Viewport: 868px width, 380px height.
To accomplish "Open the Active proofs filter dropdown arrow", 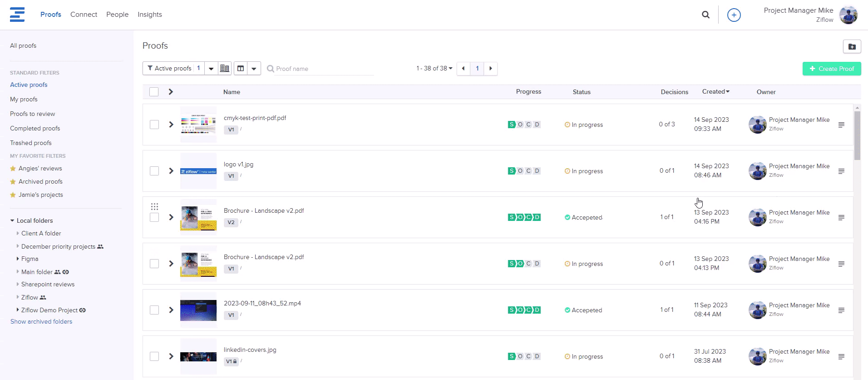I will (211, 69).
